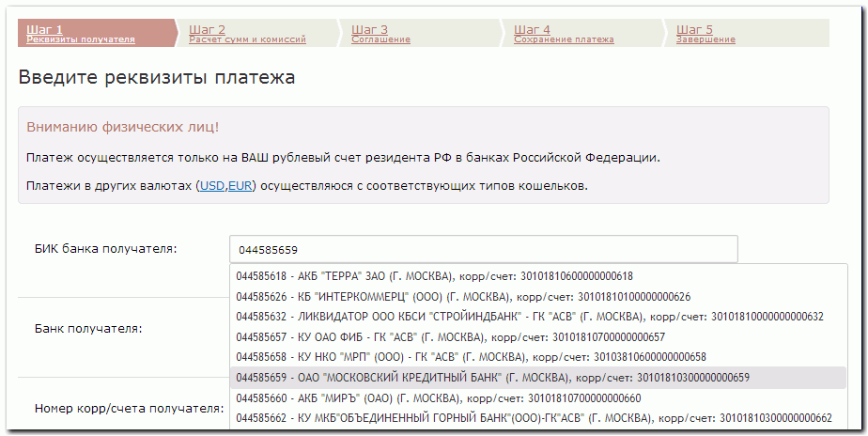
Task: Focus the БИК банка получателя input field
Action: (483, 249)
